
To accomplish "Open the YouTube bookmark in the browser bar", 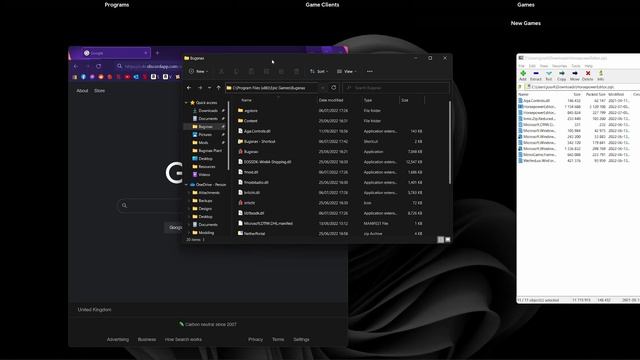I will (x=127, y=77).
